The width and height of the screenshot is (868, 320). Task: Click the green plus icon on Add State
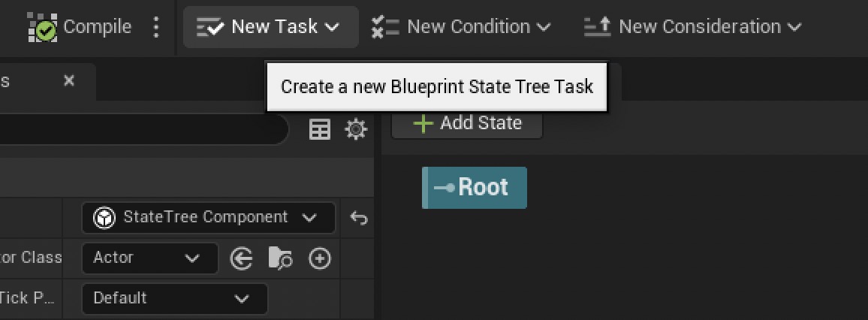(423, 123)
